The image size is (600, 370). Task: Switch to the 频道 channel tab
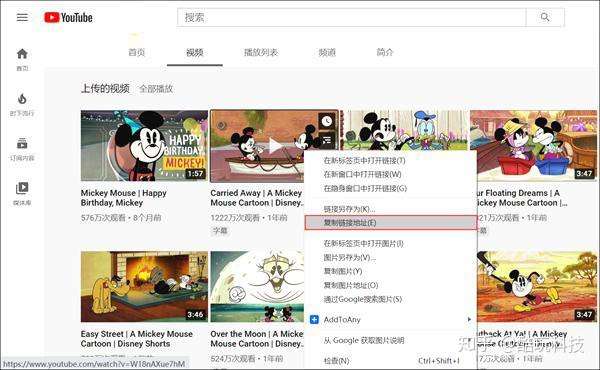(x=327, y=52)
